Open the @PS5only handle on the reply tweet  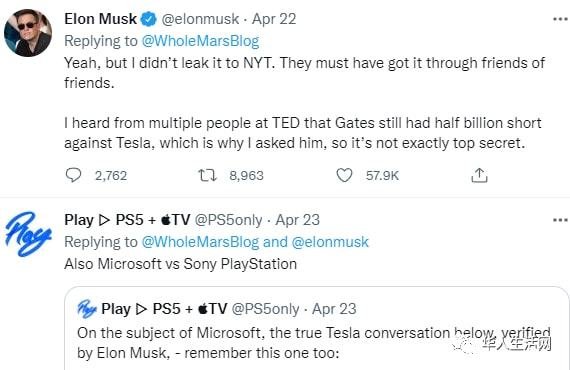pos(228,220)
